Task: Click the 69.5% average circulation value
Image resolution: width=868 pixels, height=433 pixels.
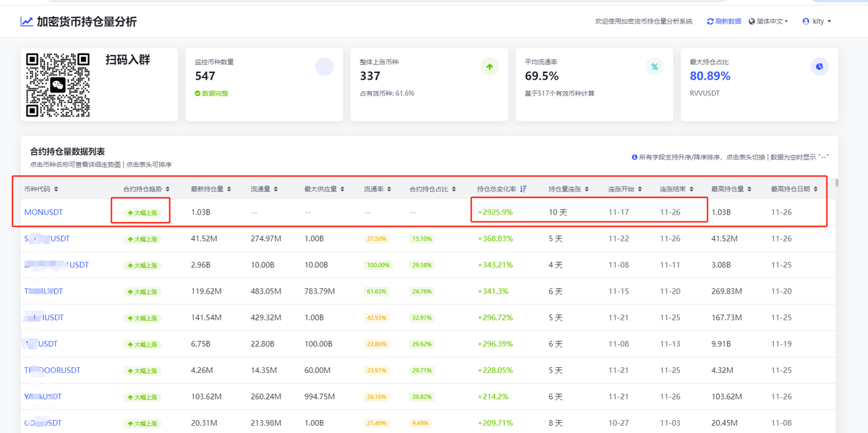Action: pyautogui.click(x=542, y=76)
